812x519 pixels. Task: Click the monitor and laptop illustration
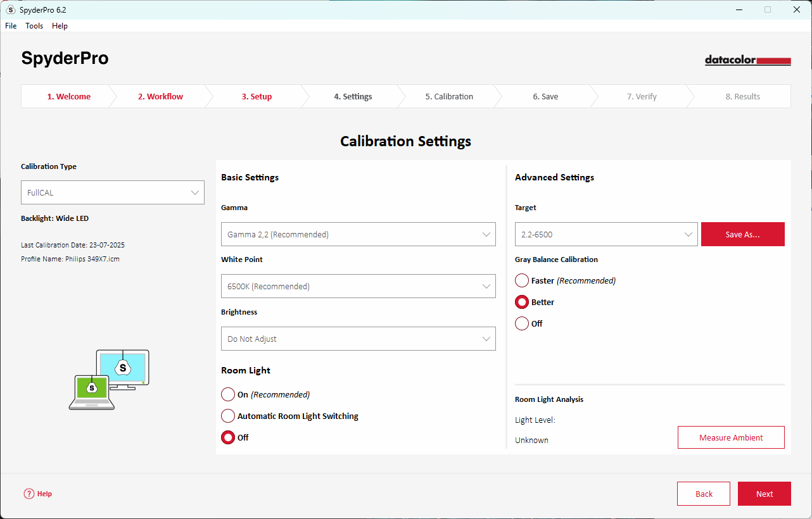coord(109,380)
